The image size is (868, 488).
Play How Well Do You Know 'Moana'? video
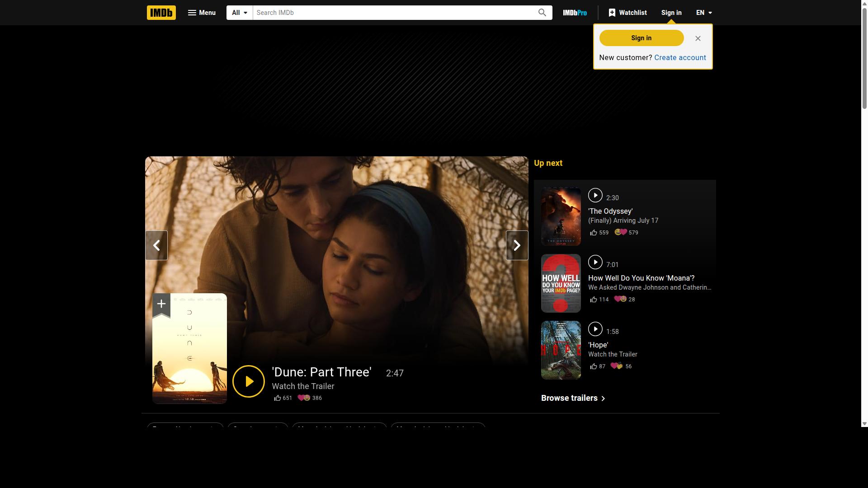595,262
